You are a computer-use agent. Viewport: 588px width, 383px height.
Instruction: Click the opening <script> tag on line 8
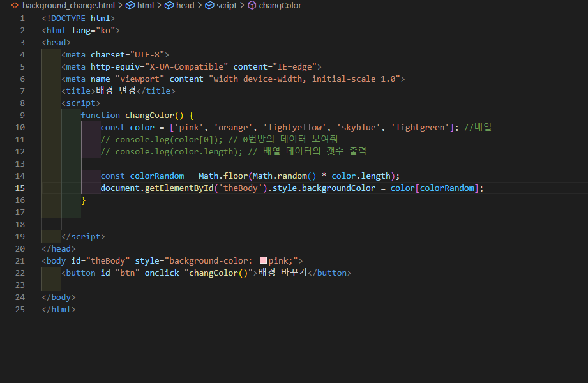coord(81,103)
